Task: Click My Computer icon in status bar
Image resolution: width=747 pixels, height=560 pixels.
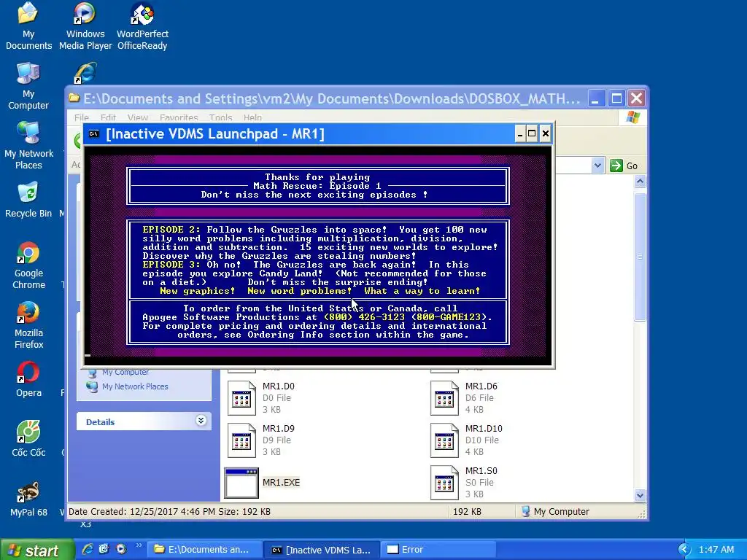Action: 525,511
